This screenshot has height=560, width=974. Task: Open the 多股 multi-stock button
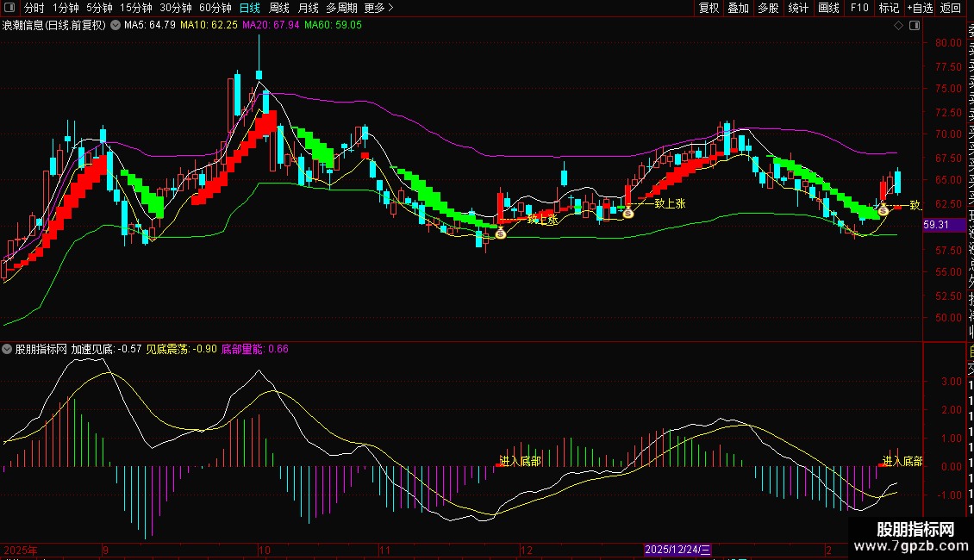768,8
